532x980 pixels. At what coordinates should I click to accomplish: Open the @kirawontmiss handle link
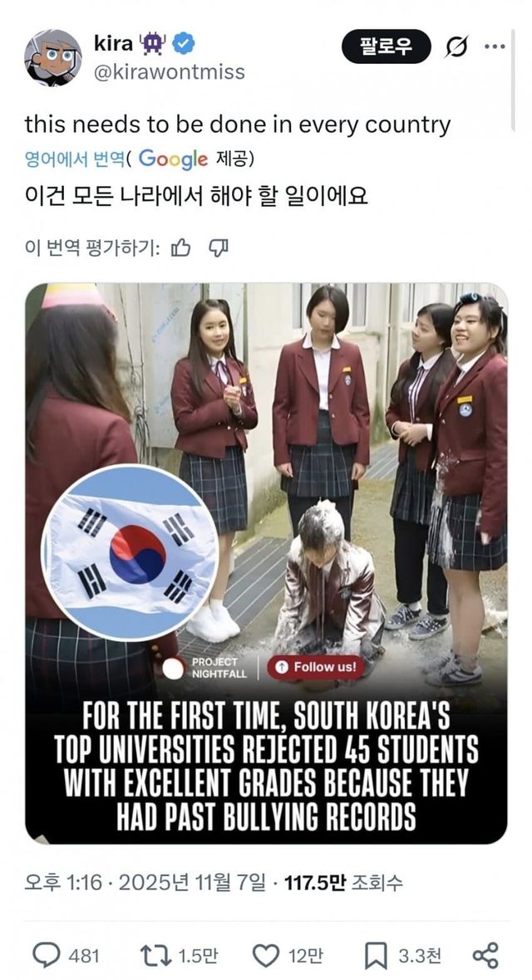(x=169, y=72)
